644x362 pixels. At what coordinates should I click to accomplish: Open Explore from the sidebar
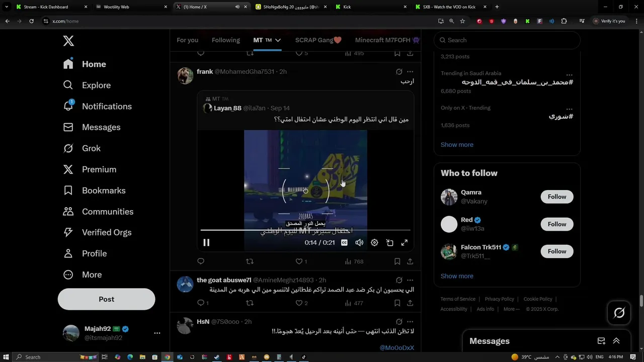click(87, 85)
